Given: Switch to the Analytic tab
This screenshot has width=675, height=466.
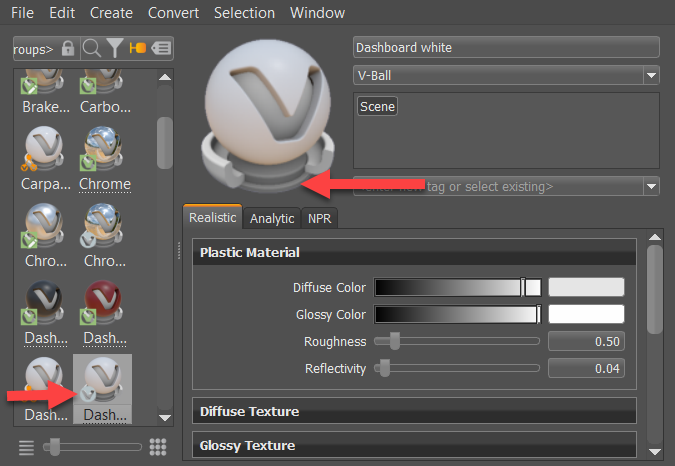Looking at the screenshot, I should [272, 218].
